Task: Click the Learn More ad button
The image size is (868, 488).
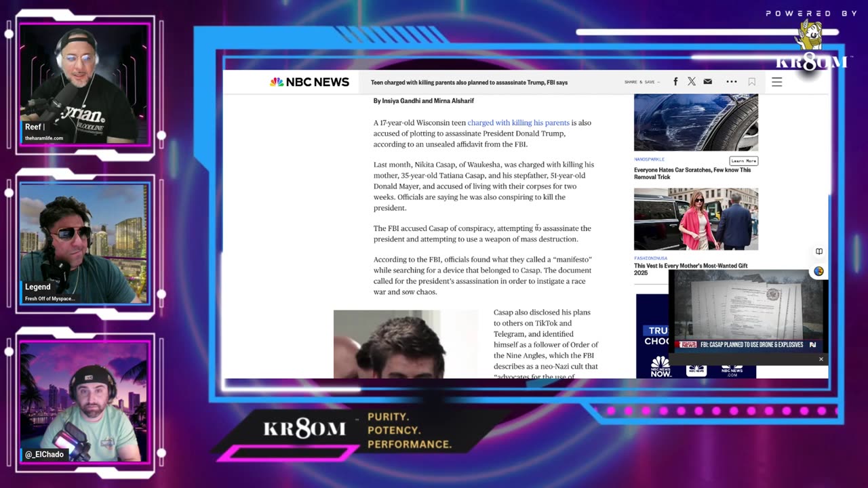Action: click(743, 161)
